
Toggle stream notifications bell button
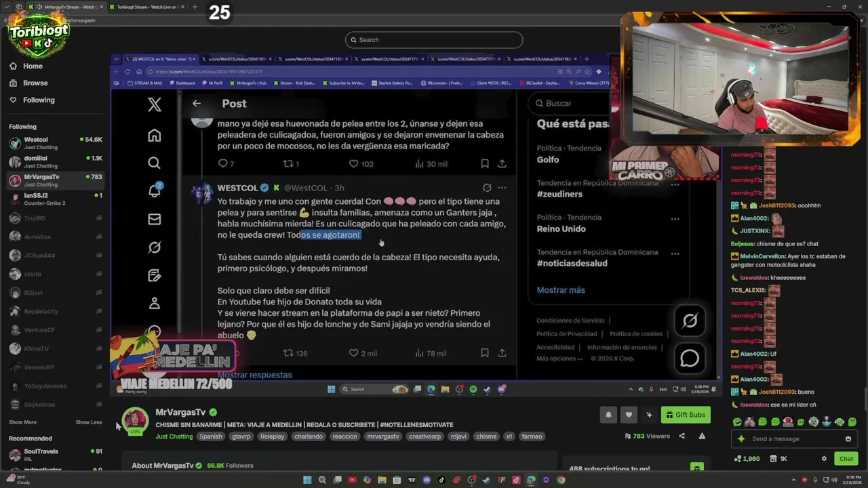pyautogui.click(x=608, y=415)
